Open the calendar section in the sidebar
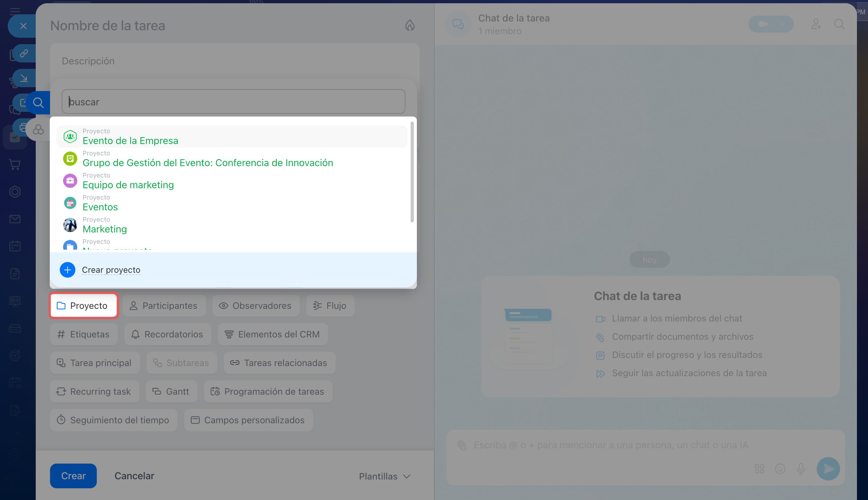The height and width of the screenshot is (500, 868). point(15,246)
